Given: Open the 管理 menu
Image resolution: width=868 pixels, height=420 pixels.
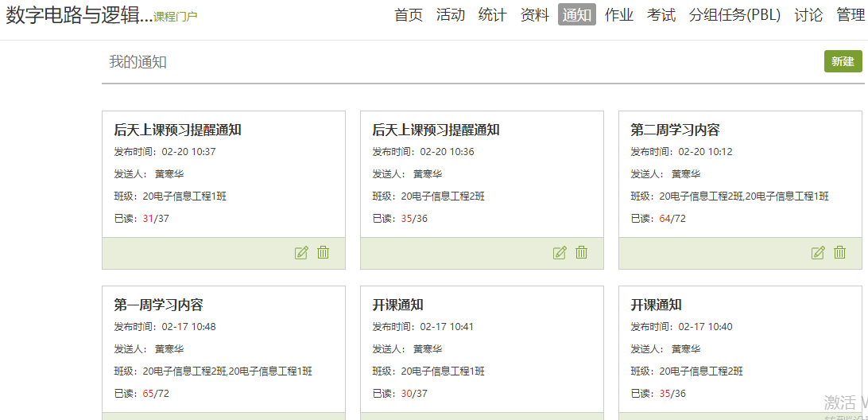Looking at the screenshot, I should pos(851,15).
